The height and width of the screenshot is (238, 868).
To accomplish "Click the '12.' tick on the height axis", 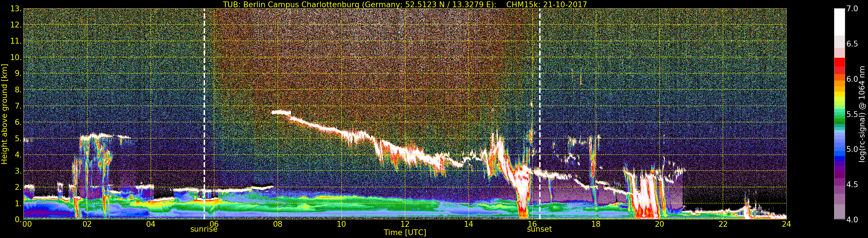I will (16, 25).
